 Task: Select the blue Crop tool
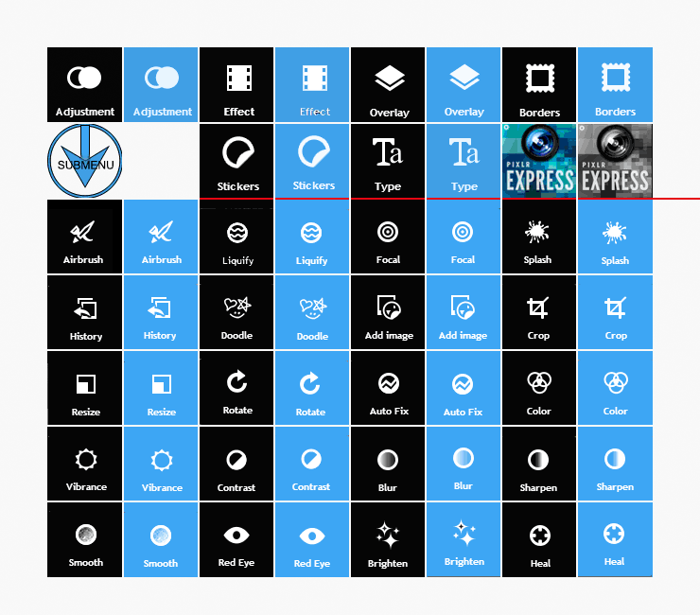point(615,312)
